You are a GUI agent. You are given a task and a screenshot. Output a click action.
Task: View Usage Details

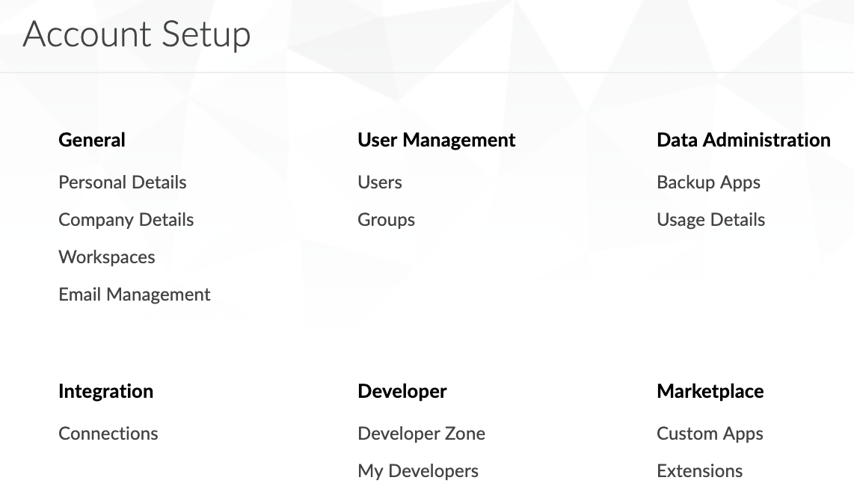coord(710,220)
